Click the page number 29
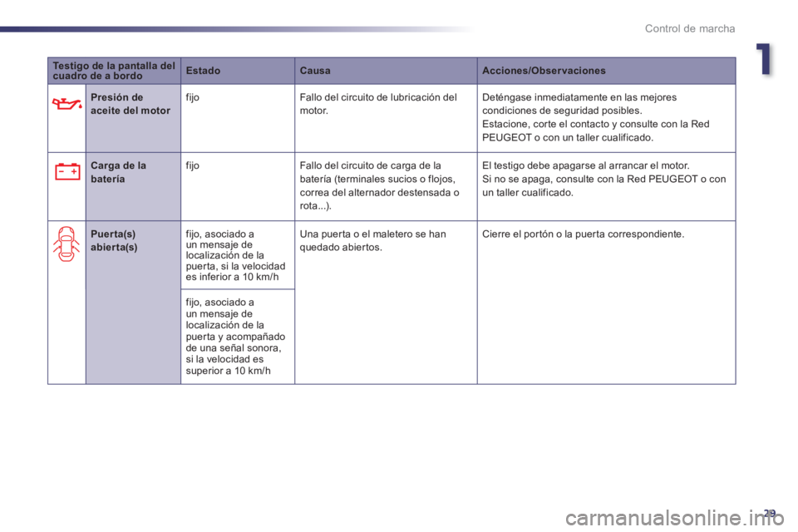 coord(769,513)
